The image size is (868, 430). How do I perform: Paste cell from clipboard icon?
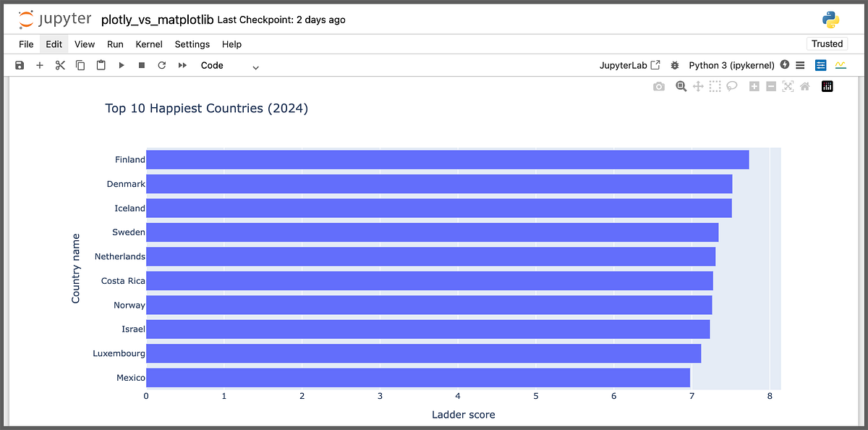(x=101, y=65)
